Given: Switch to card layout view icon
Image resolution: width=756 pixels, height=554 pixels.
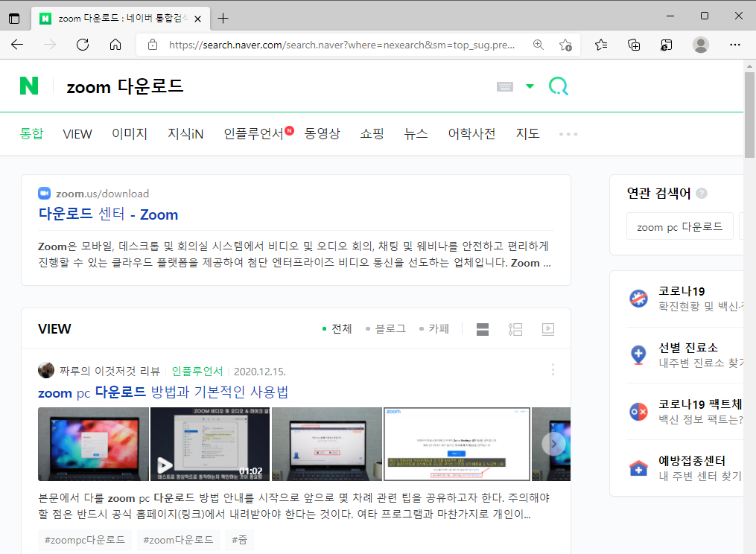Looking at the screenshot, I should tap(483, 329).
